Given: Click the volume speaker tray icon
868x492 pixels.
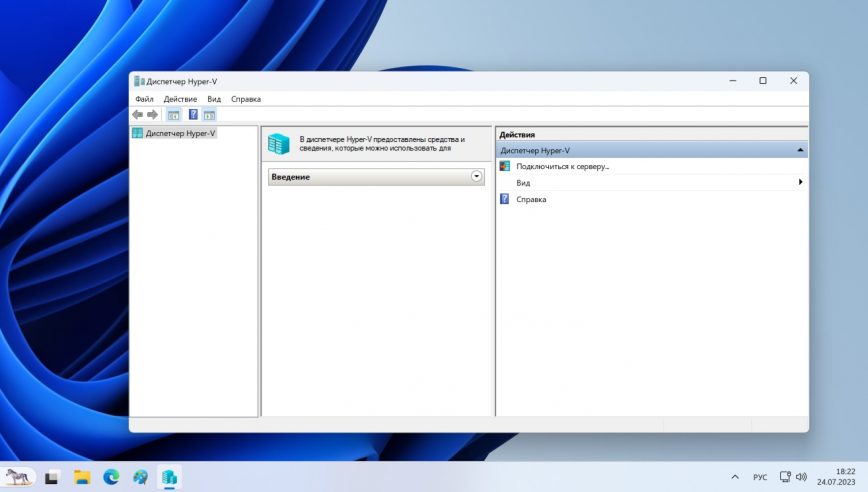Looking at the screenshot, I should click(801, 477).
